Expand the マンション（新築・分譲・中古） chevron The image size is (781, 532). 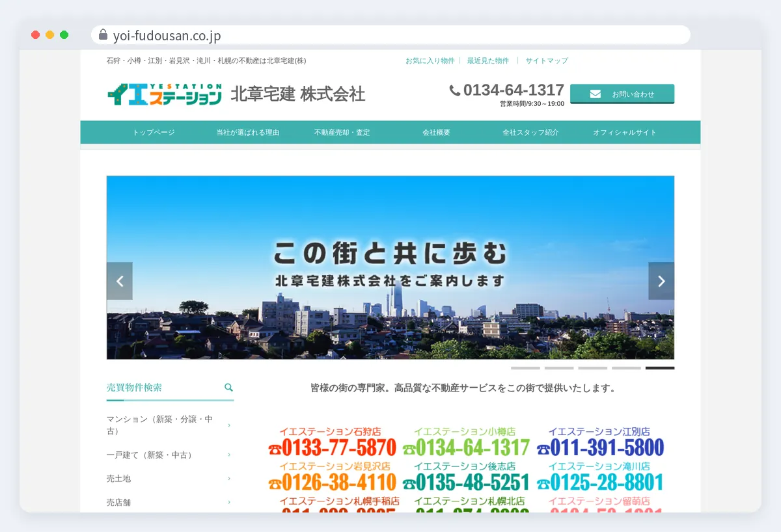click(229, 425)
